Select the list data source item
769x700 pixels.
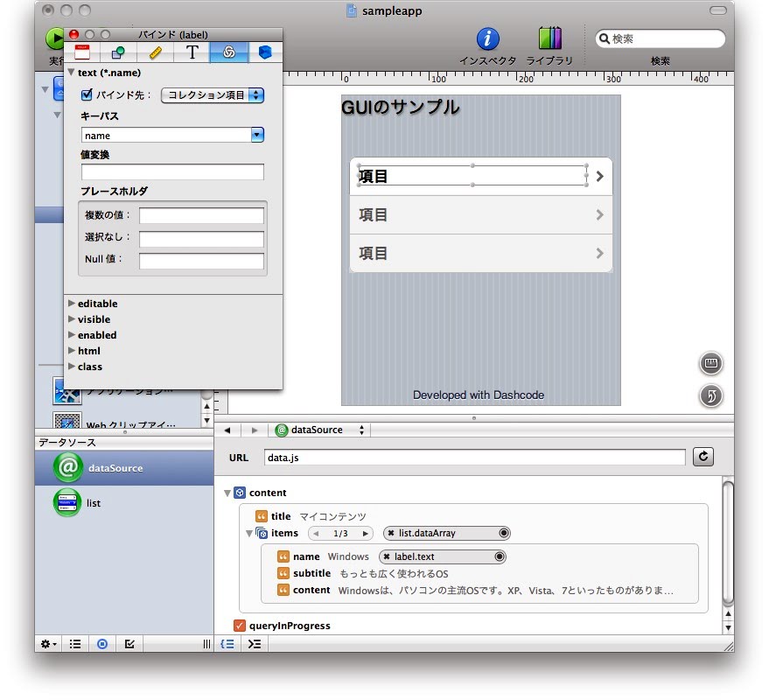[x=94, y=503]
